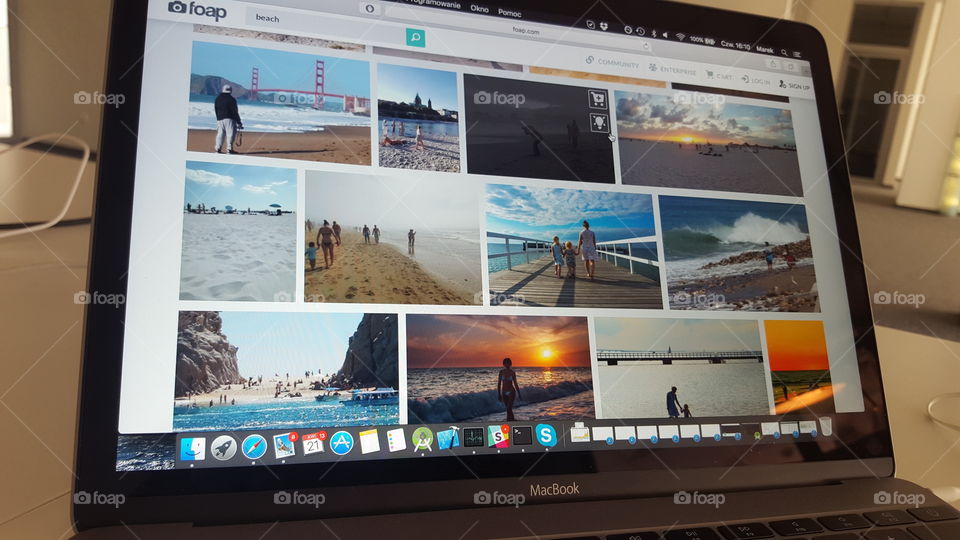Open the Golden Gate Bridge beach photo
The height and width of the screenshot is (540, 960).
tap(279, 102)
